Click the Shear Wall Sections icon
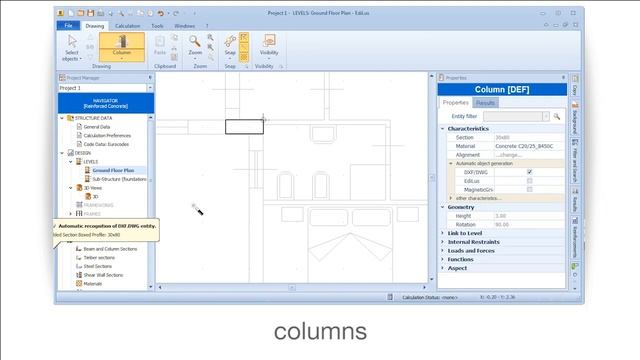 coord(79,275)
